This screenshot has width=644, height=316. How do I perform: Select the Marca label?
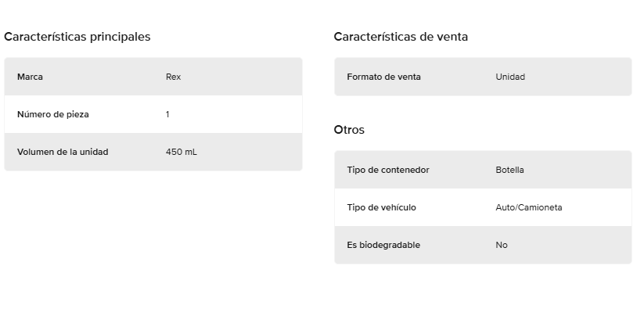(30, 77)
